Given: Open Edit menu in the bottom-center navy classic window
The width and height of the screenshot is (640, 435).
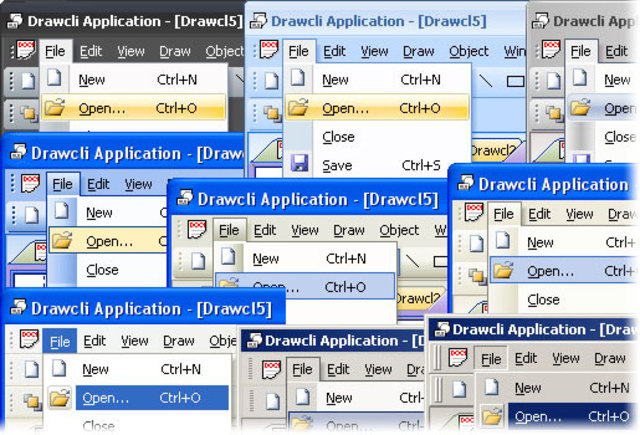Looking at the screenshot, I should tap(338, 370).
